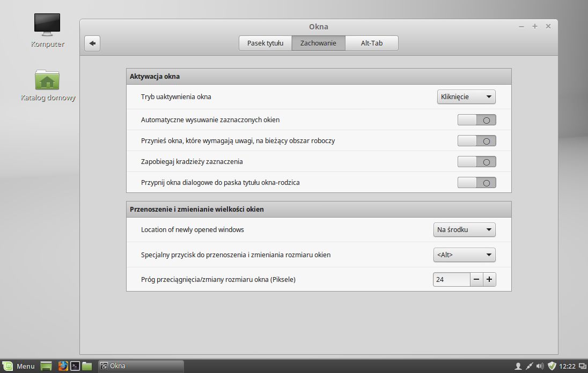Click the Tryb uaktywnienia okna label

176,96
